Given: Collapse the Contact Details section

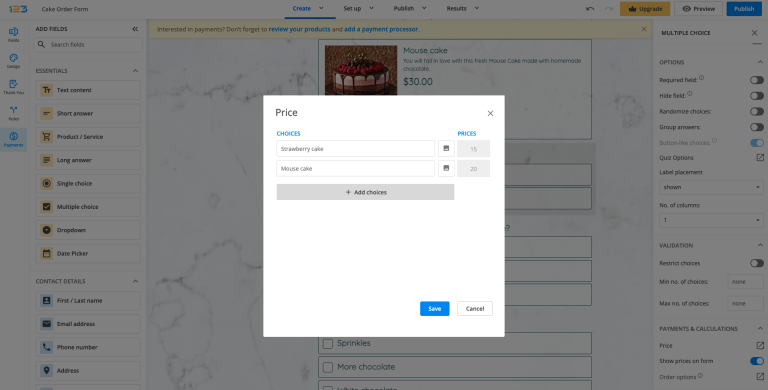Looking at the screenshot, I should (x=136, y=281).
